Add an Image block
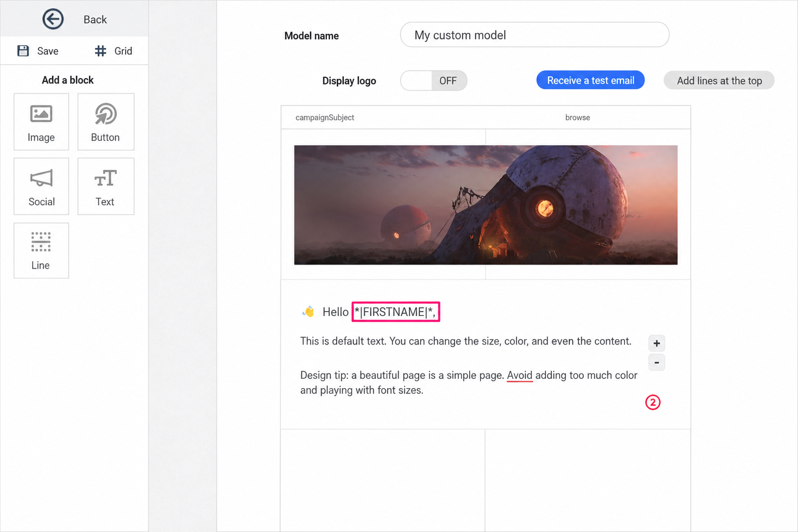The image size is (798, 532). pos(41,122)
